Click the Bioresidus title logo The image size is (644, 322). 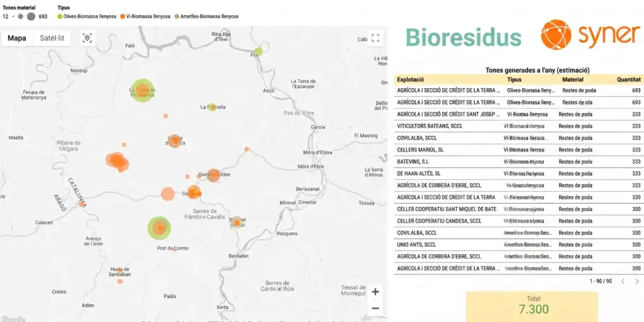pyautogui.click(x=464, y=38)
